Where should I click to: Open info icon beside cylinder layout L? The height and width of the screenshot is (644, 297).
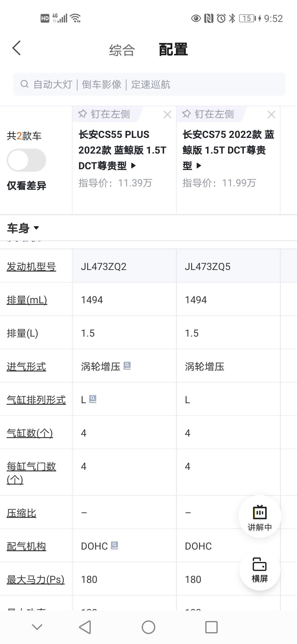93,399
